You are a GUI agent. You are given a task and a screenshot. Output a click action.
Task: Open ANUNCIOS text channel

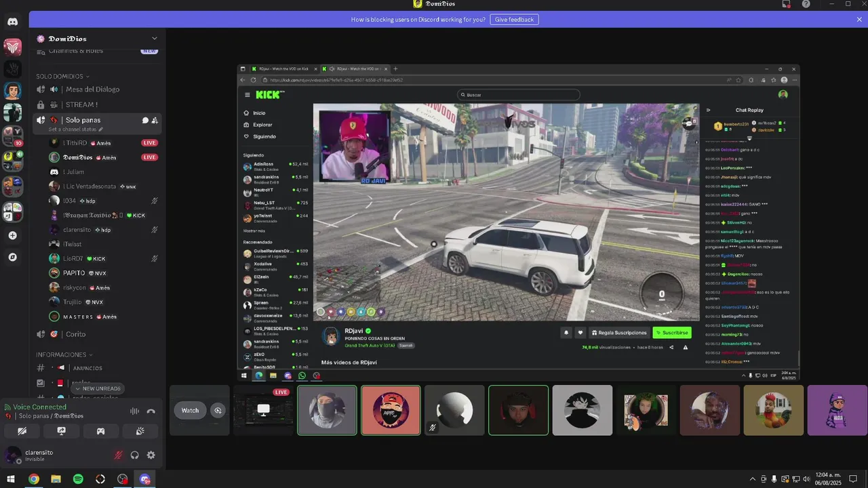(98, 368)
